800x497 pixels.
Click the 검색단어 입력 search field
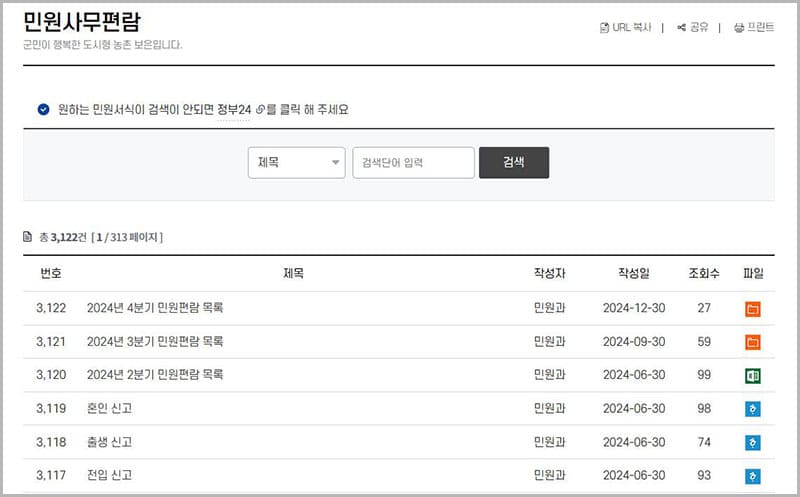[x=413, y=163]
